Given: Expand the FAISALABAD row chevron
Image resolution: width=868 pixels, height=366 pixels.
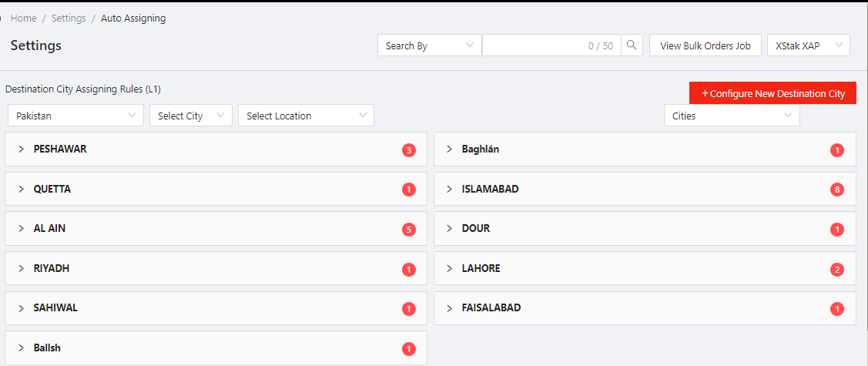Looking at the screenshot, I should pos(450,308).
